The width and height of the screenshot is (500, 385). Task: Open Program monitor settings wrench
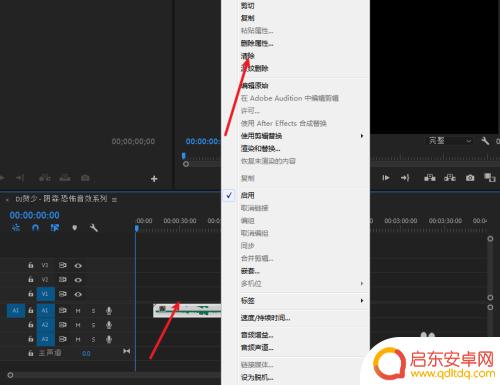click(485, 141)
